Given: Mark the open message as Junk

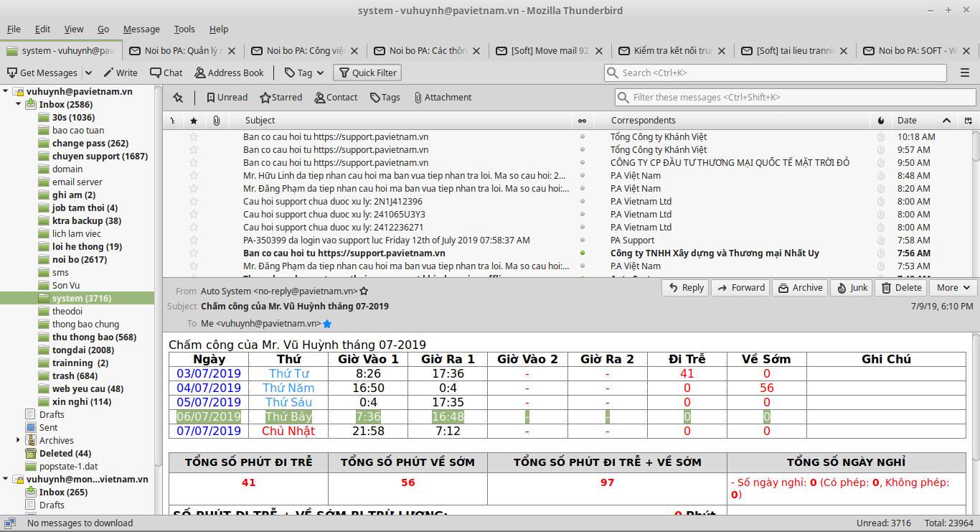Looking at the screenshot, I should pos(851,288).
